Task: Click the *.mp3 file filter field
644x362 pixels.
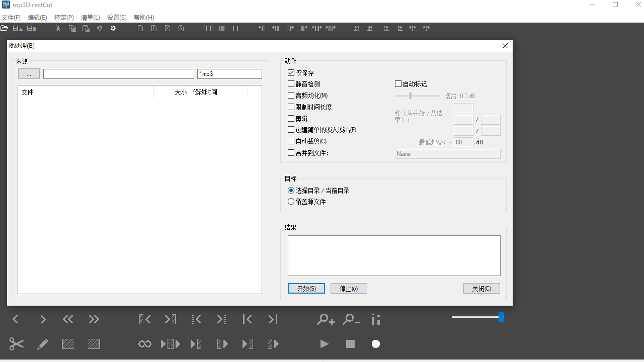Action: [x=229, y=73]
